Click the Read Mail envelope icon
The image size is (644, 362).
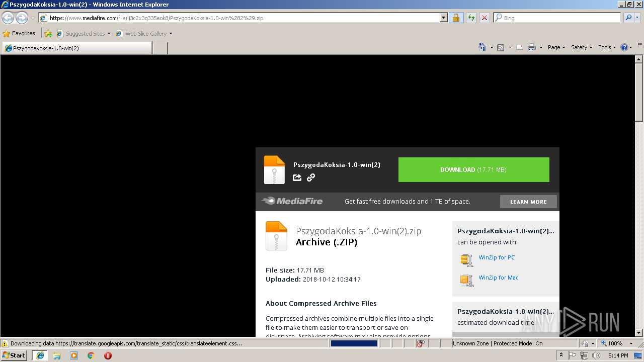coord(519,47)
